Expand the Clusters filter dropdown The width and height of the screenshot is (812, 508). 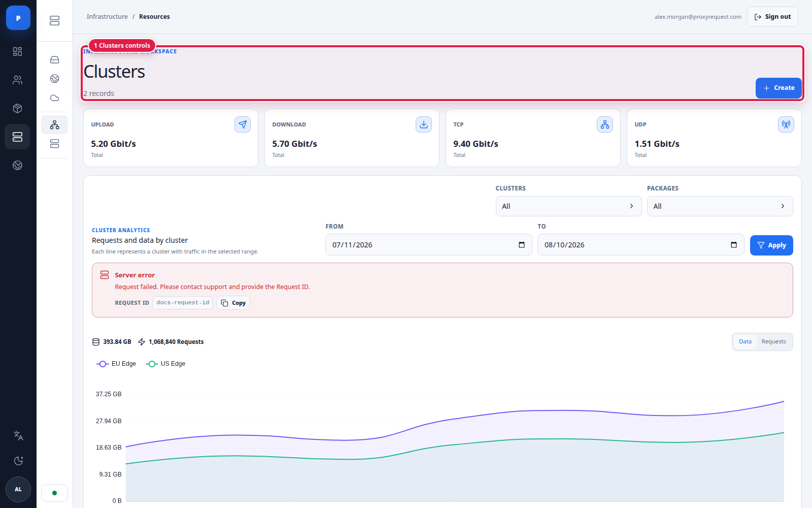[568, 206]
